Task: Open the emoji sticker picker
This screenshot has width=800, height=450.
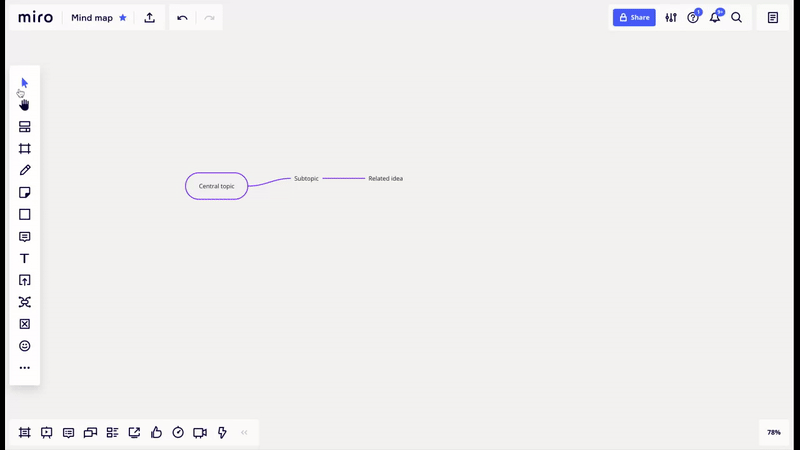Action: (x=25, y=346)
